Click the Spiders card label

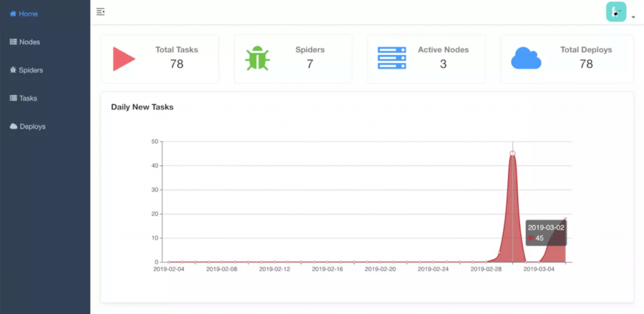310,50
